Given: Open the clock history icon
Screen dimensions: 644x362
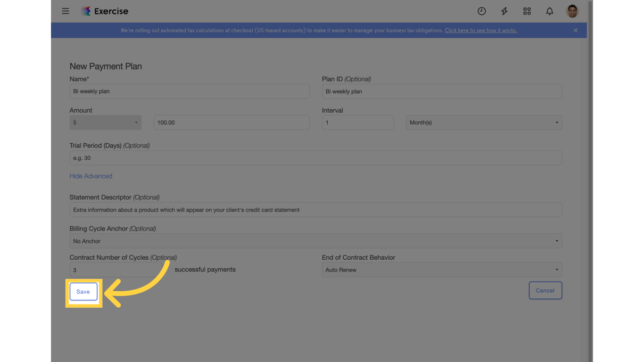Looking at the screenshot, I should pos(481,11).
